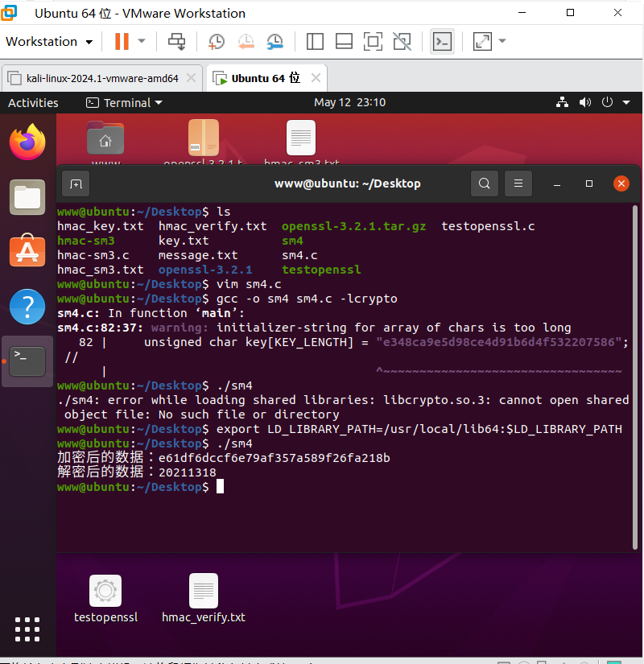Pause the virtual machine
This screenshot has width=644, height=664.
point(122,42)
